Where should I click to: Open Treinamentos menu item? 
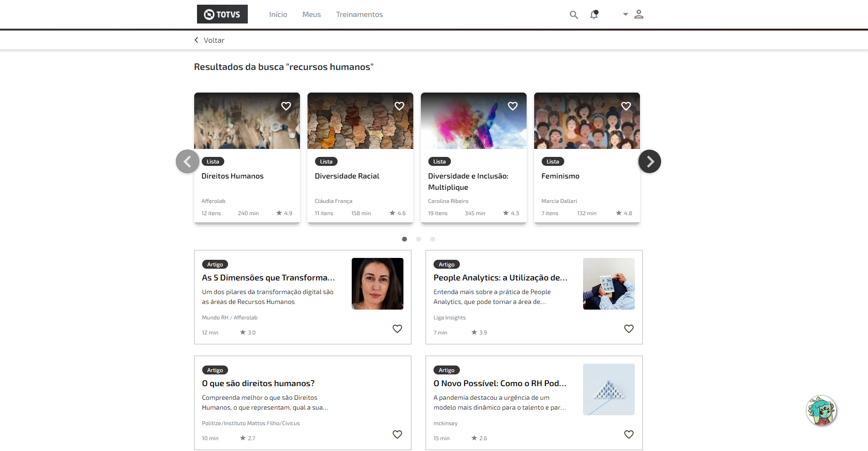click(359, 15)
